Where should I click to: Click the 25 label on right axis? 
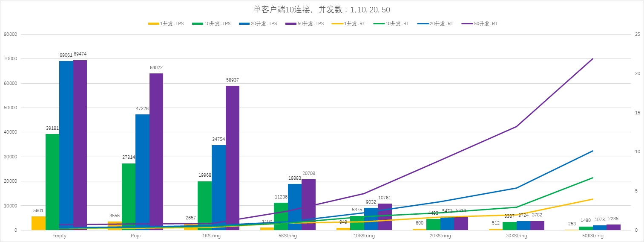point(637,34)
